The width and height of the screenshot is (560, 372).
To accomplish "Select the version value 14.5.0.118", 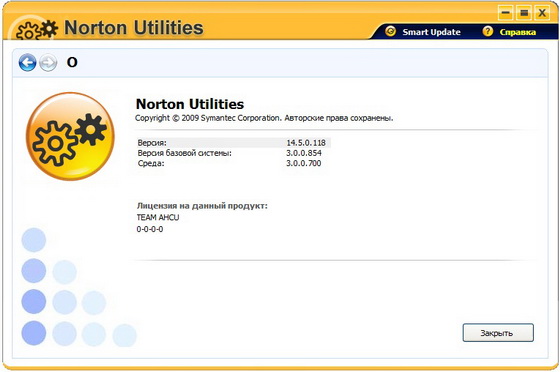I will click(306, 143).
